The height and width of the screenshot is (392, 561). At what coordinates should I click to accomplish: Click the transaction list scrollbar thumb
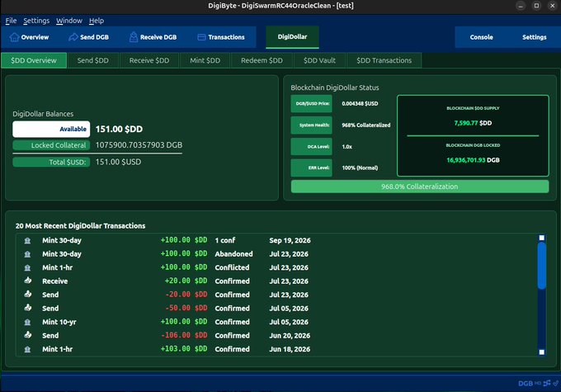[542, 266]
